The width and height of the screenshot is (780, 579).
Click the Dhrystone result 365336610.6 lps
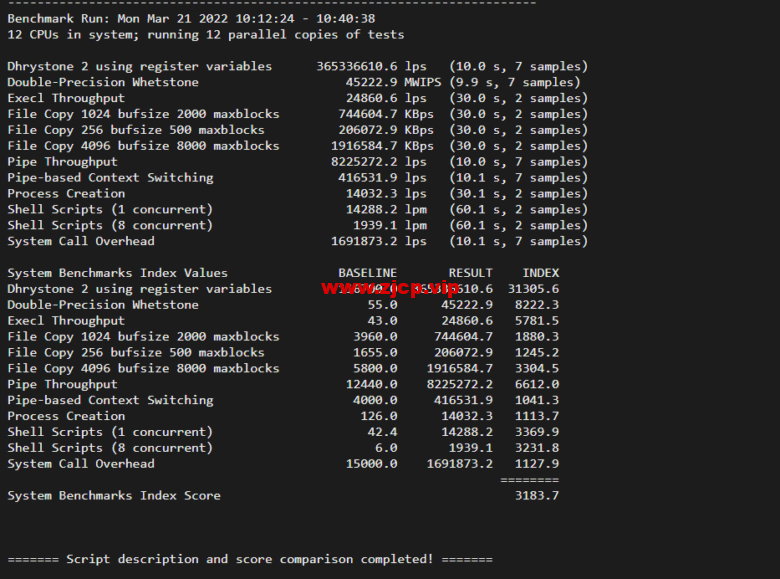(371, 67)
